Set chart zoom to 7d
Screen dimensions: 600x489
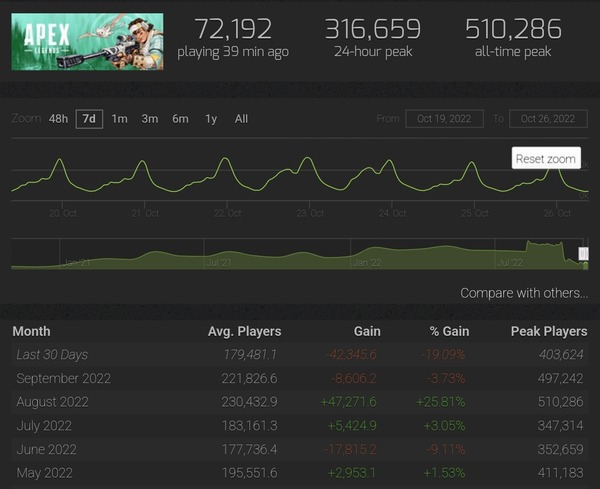click(x=89, y=119)
